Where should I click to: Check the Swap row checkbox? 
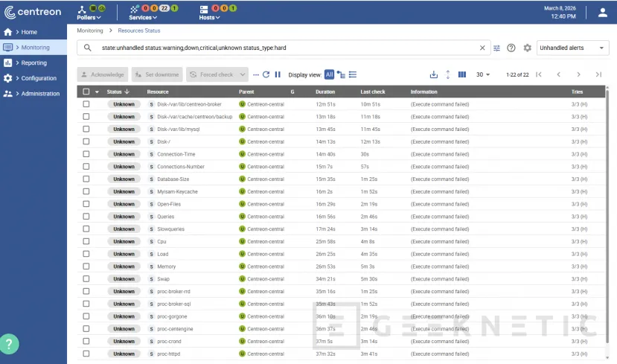[86, 278]
